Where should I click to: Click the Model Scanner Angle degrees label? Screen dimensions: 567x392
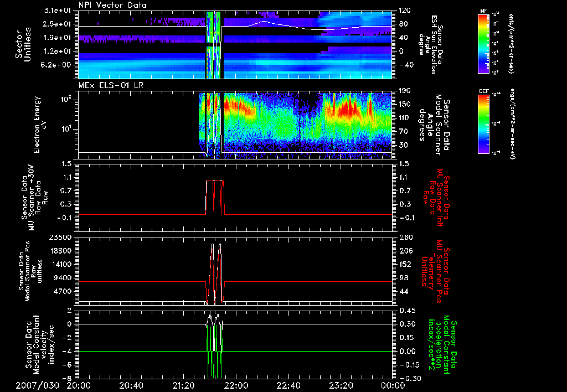click(434, 125)
